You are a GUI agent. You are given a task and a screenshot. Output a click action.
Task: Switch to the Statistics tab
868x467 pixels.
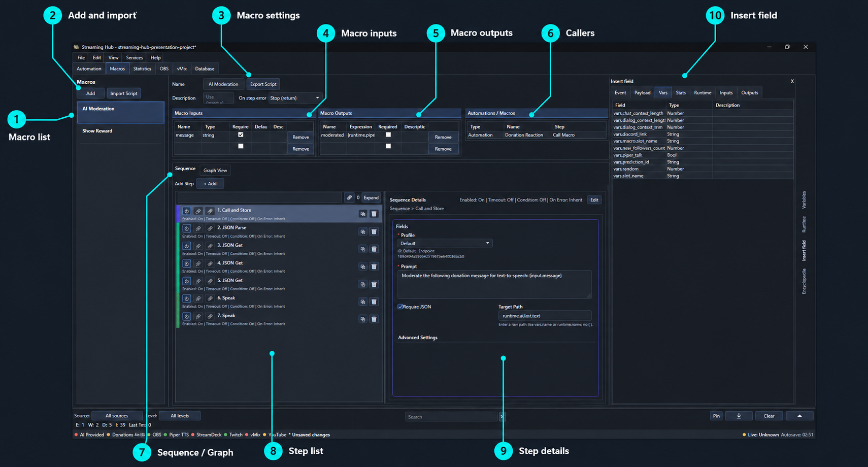click(x=142, y=69)
